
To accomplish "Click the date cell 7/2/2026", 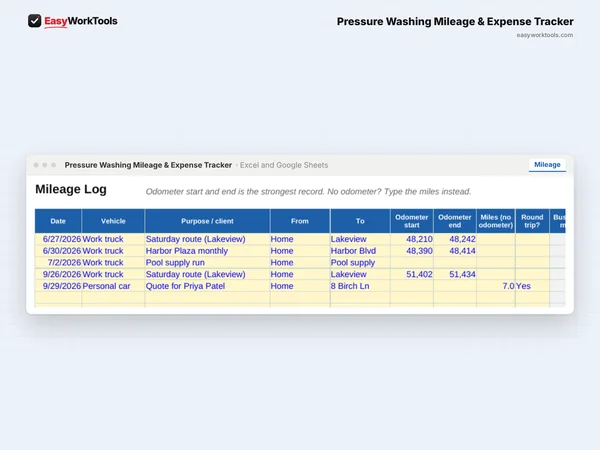I will [58, 263].
